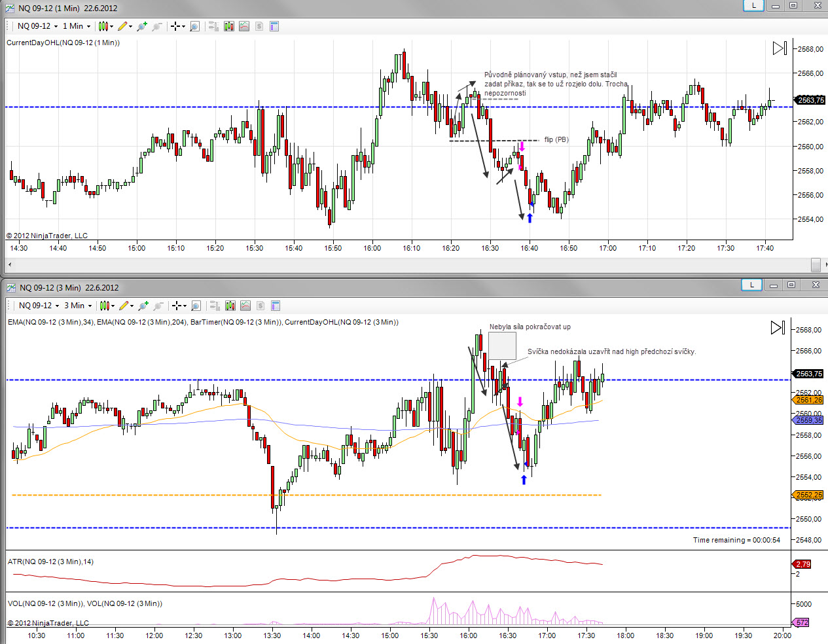This screenshot has width=828, height=644.
Task: Toggle the L link button of 1 Min window
Action: coord(754,5)
